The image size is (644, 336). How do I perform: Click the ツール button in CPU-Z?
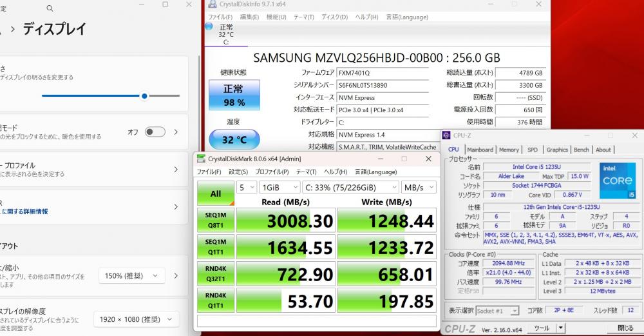[542, 328]
